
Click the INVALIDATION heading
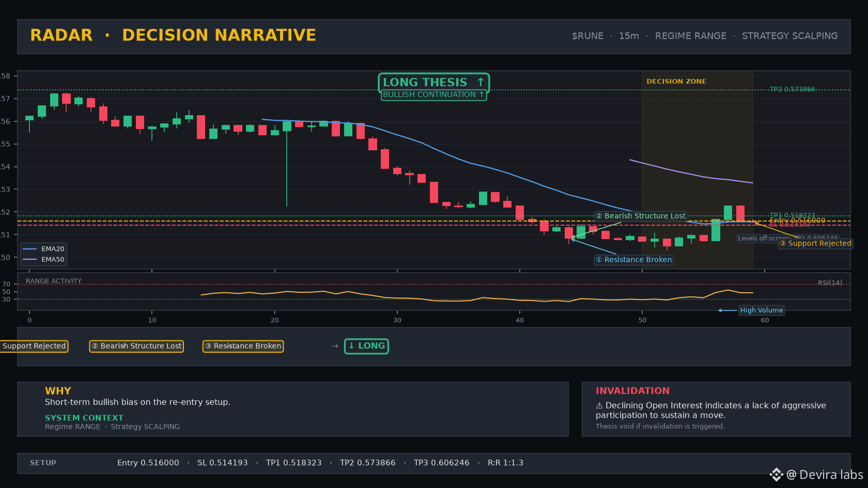click(x=632, y=391)
